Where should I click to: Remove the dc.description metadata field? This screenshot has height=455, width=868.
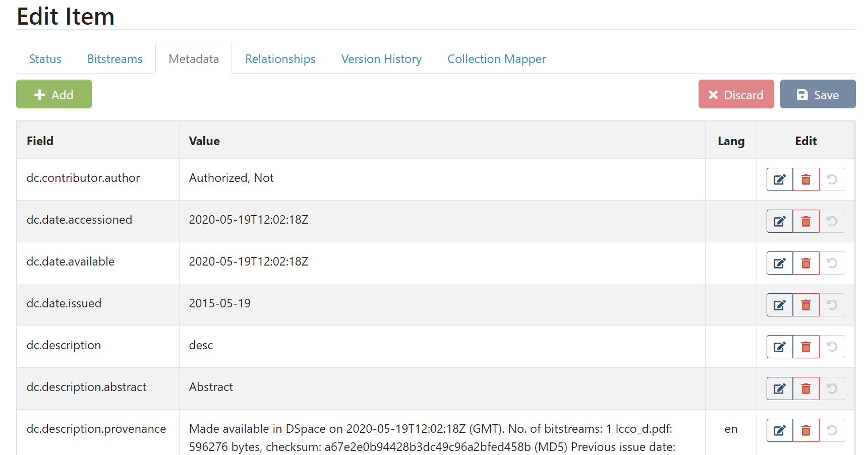pos(805,347)
